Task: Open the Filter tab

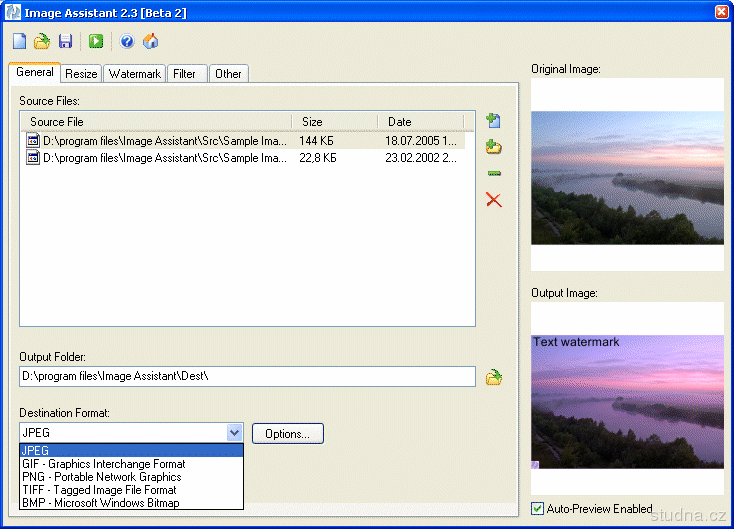Action: tap(187, 73)
